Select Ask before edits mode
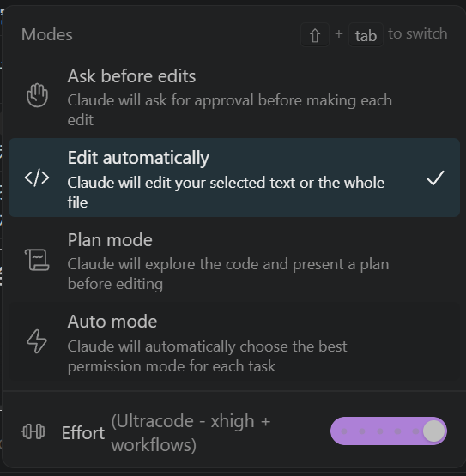The width and height of the screenshot is (466, 476). 234,97
